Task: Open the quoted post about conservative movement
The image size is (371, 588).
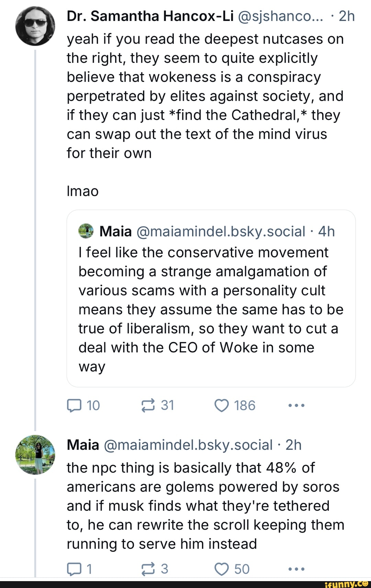Action: [x=211, y=309]
